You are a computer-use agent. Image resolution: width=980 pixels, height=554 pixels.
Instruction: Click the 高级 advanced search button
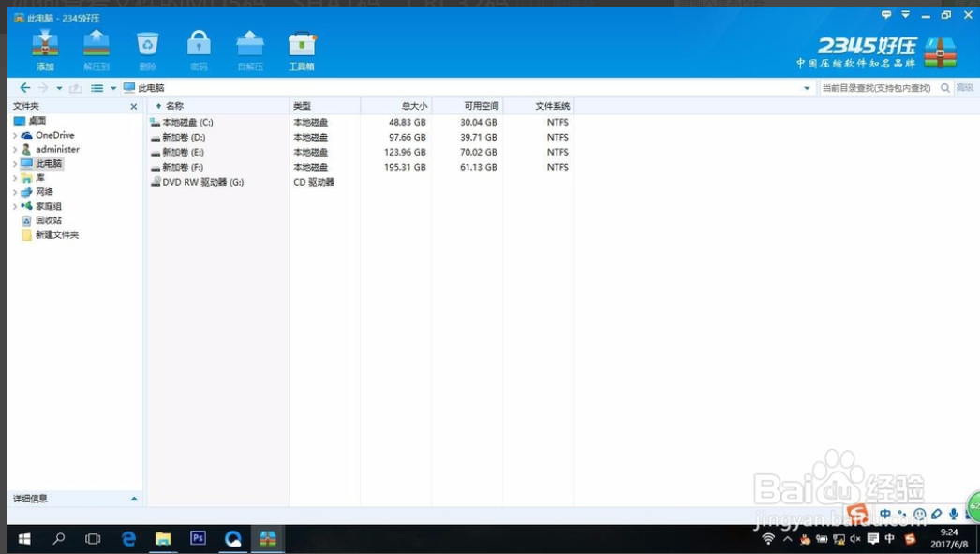964,88
